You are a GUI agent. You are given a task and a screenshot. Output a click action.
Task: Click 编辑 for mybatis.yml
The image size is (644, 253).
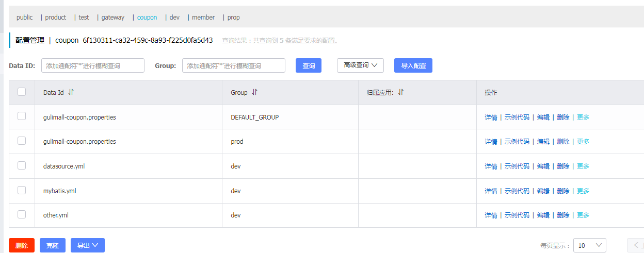(543, 191)
